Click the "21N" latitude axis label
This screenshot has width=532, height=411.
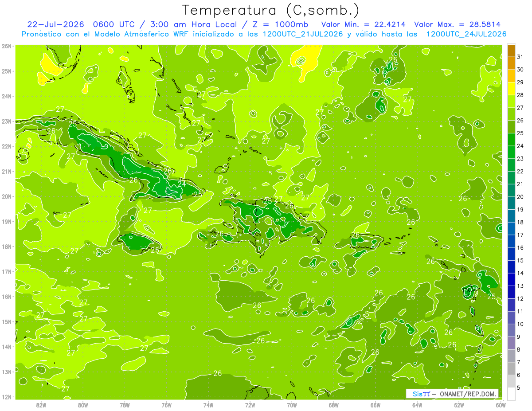(7, 171)
